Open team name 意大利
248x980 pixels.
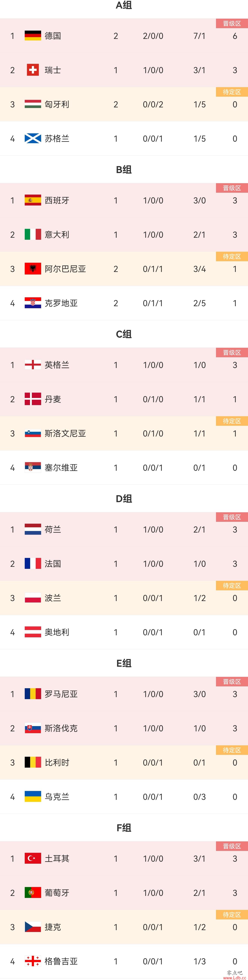click(57, 234)
